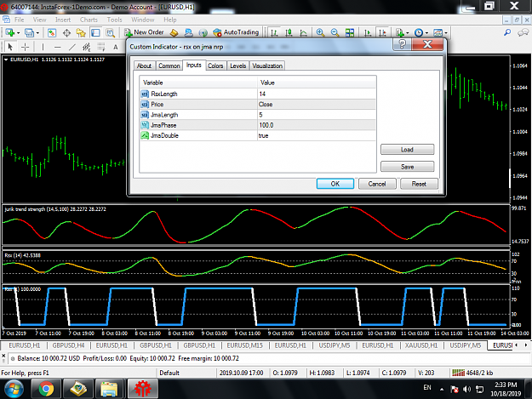
Task: Switch to the Colors tab
Action: coord(215,66)
